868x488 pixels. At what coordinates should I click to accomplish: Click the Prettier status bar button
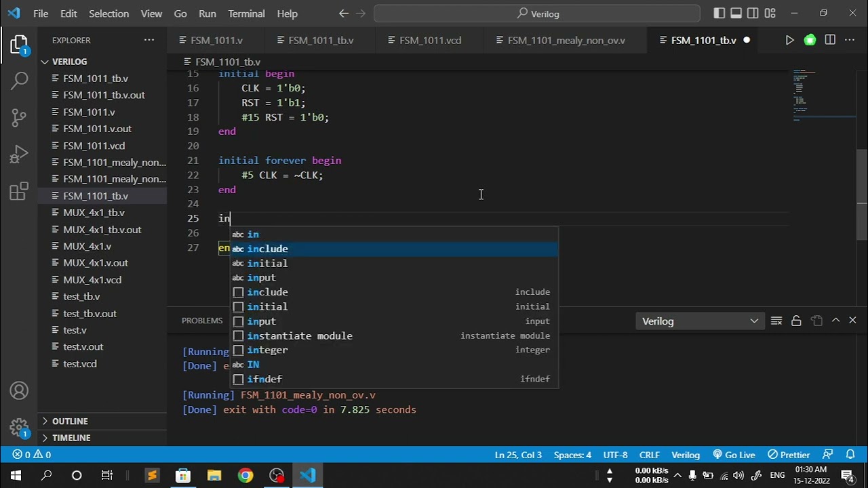click(x=789, y=455)
